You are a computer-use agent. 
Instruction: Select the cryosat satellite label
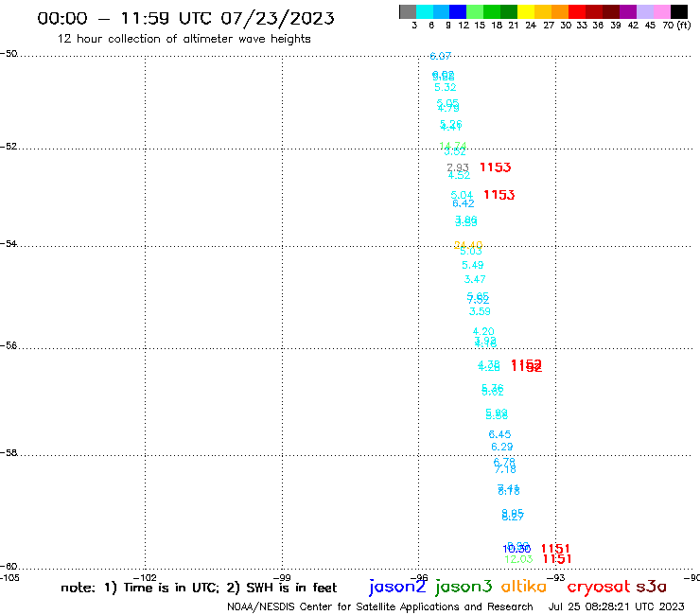599,588
